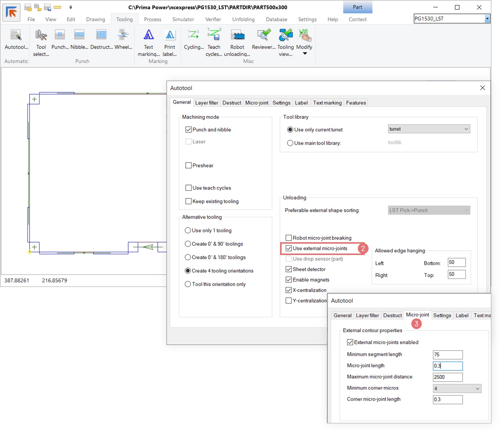Click the Micro-joint length field
The width and height of the screenshot is (504, 436).
click(447, 366)
